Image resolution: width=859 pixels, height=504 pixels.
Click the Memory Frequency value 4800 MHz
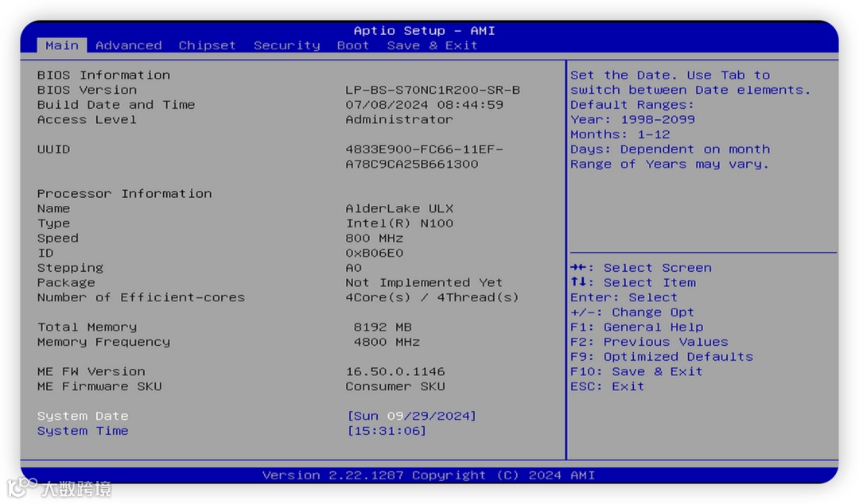[387, 341]
